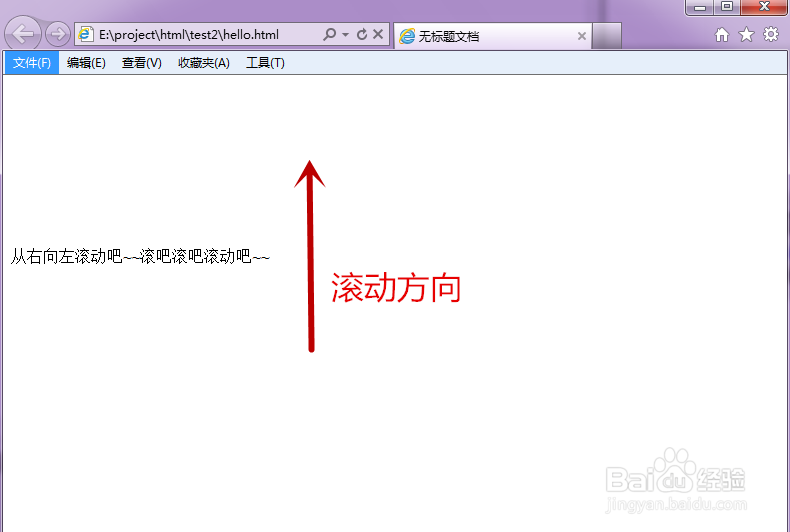Click the page icon beside the address
Viewport: 790px width, 532px height.
pyautogui.click(x=86, y=34)
